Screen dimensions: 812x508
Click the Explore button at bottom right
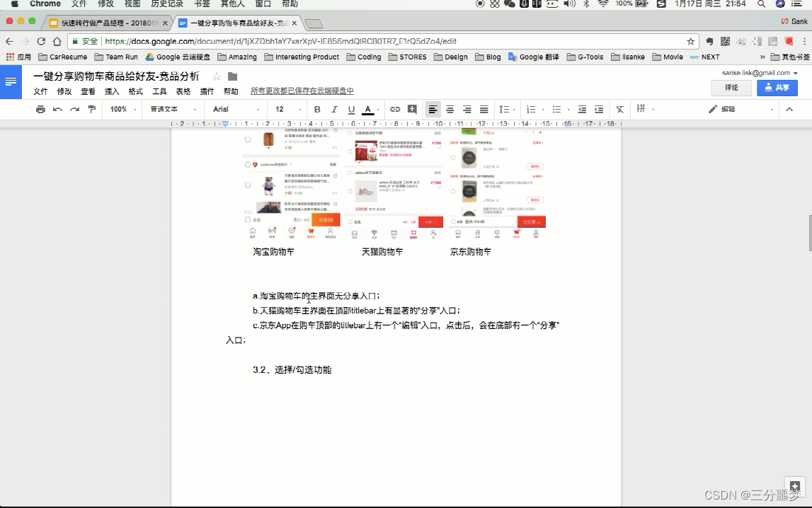click(x=795, y=486)
